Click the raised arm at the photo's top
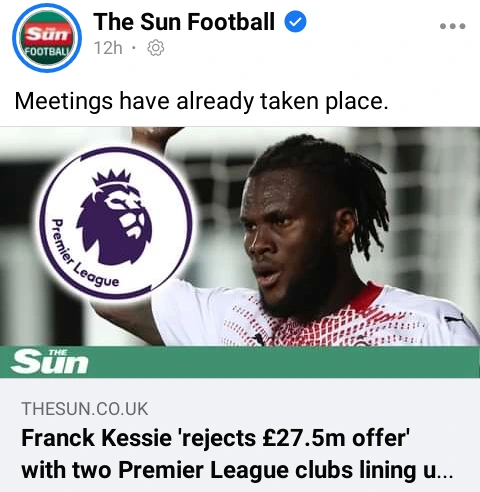480x492 pixels. [152, 134]
